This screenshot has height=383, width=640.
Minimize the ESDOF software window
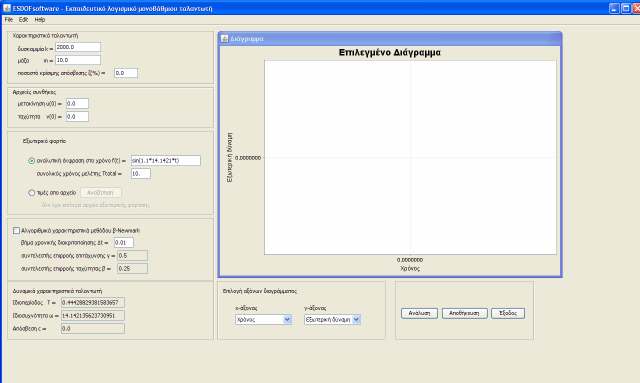click(614, 8)
